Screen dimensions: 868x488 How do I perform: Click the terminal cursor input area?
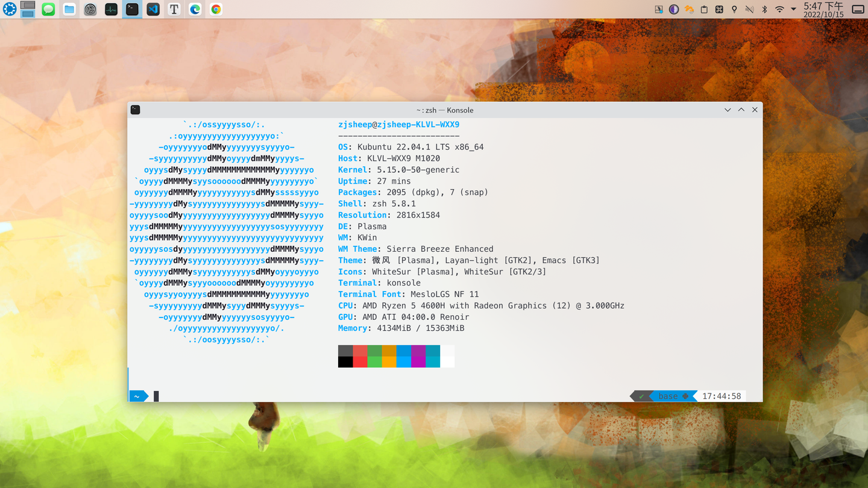tap(156, 396)
